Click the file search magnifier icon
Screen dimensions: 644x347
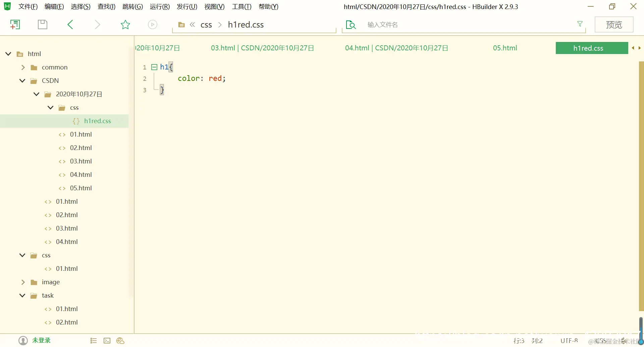pos(351,24)
